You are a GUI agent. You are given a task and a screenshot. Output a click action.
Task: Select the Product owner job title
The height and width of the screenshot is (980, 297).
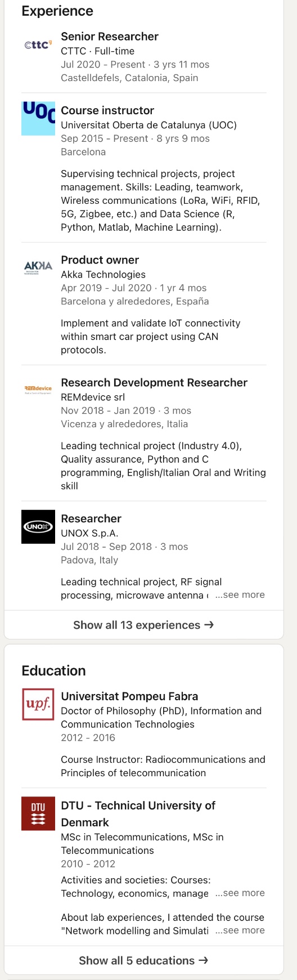coord(100,260)
